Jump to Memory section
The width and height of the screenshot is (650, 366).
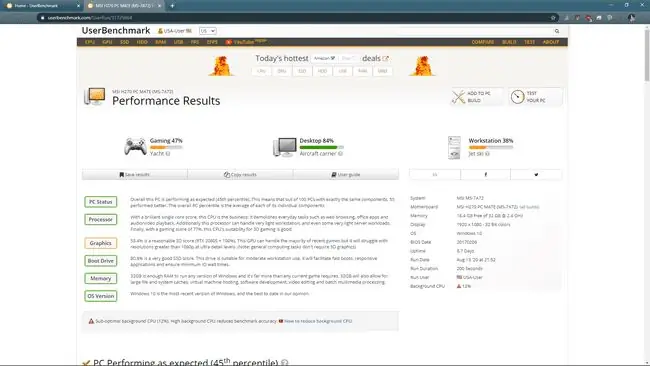pyautogui.click(x=101, y=279)
